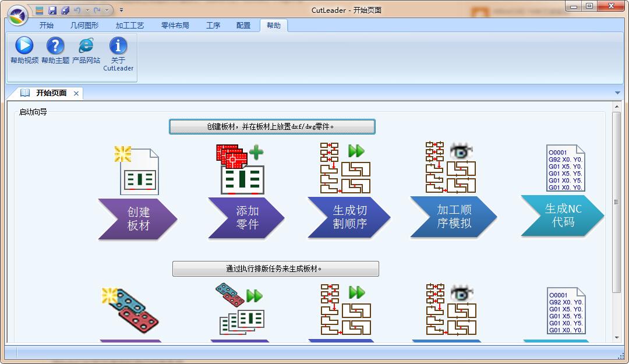Viewport: 629px width, 364px height.
Task: Click the vertical scrollbar thumb
Action: (x=617, y=202)
